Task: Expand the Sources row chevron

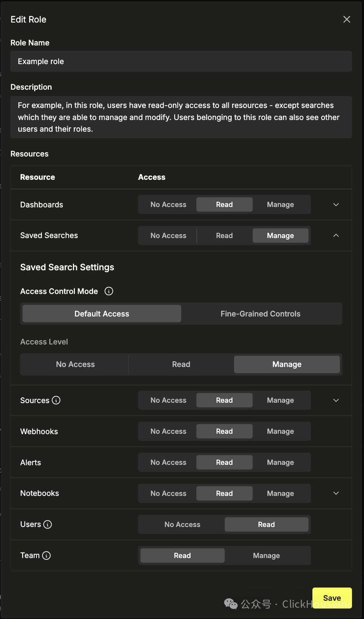Action: (x=336, y=400)
